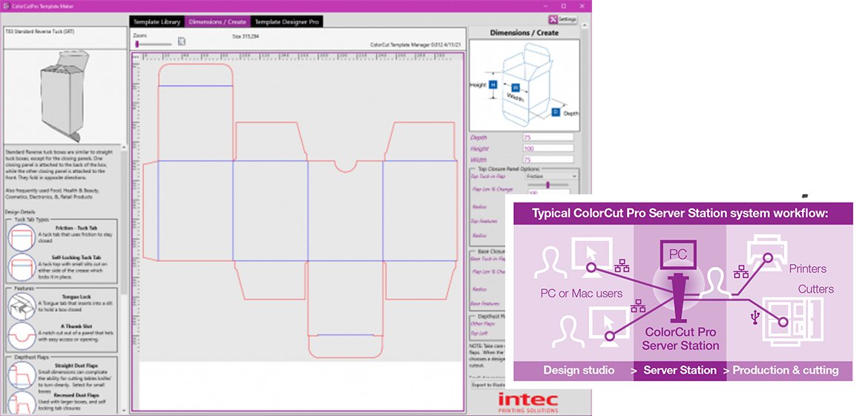This screenshot has height=416, width=868.
Task: Switch to the Dimensions / Create tab
Action: (217, 22)
